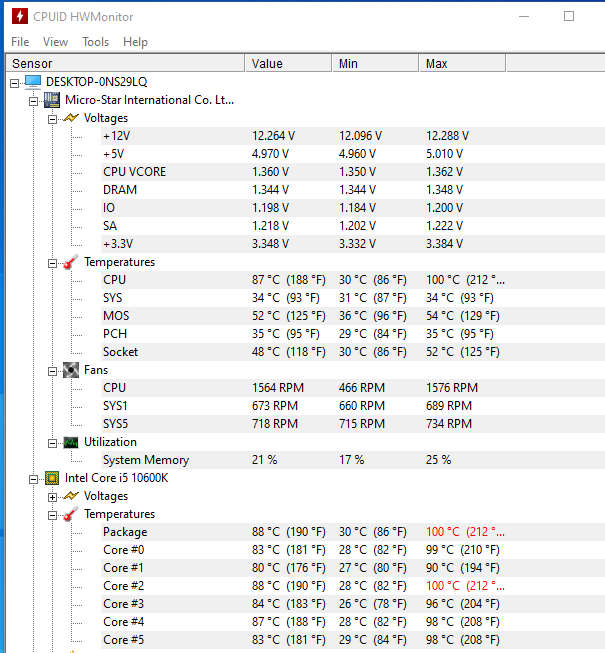The image size is (605, 653).
Task: Select the +3.3V voltage row
Action: pyautogui.click(x=353, y=244)
